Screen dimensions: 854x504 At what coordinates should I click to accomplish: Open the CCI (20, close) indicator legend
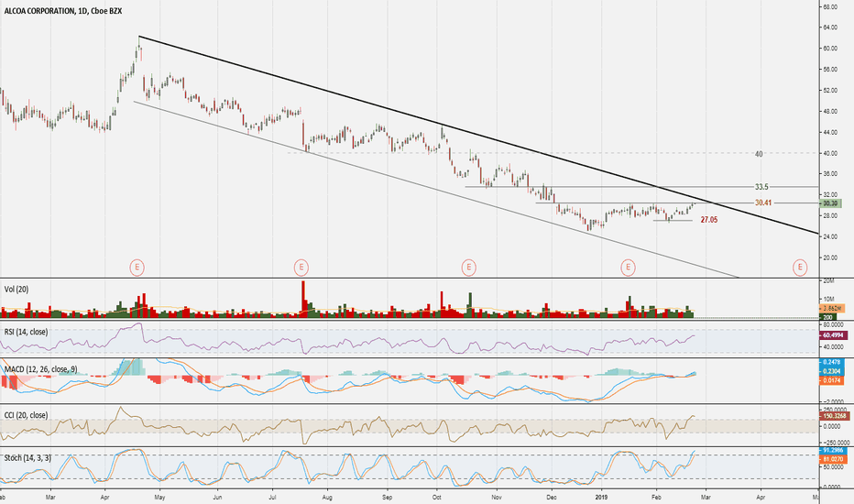pyautogui.click(x=26, y=415)
